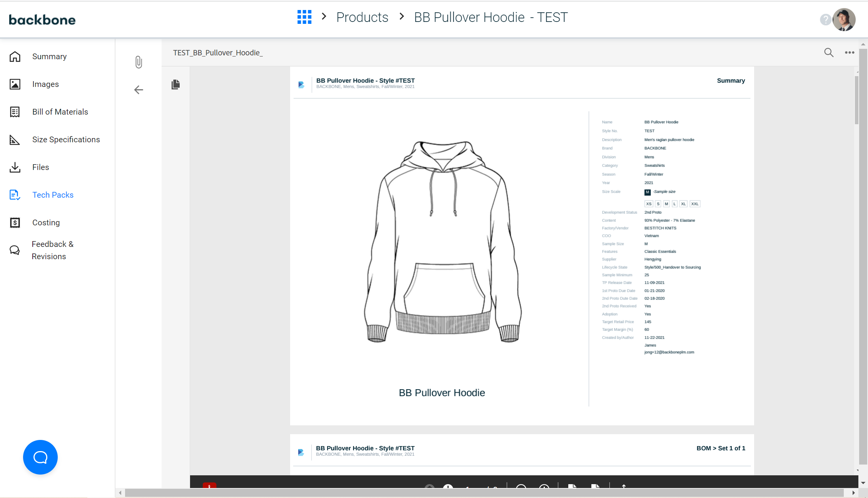Viewport: 868px width, 498px height.
Task: Open Size Specifications
Action: tap(66, 139)
